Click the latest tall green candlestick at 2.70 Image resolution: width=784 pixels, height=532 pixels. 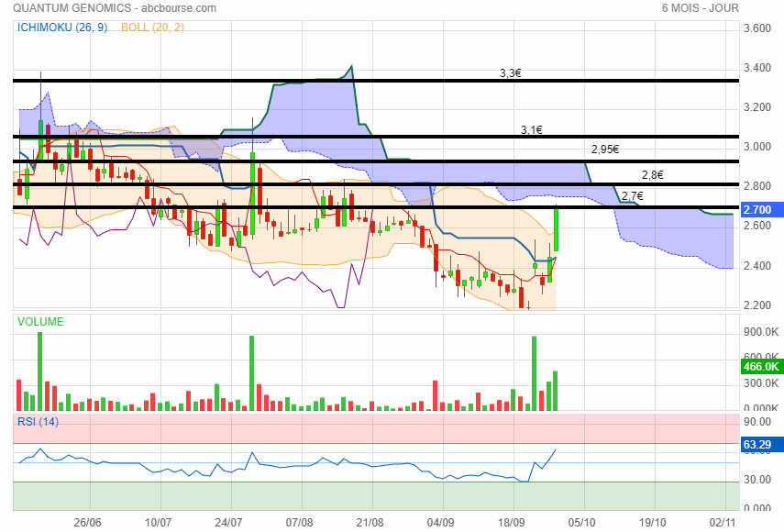(x=556, y=230)
